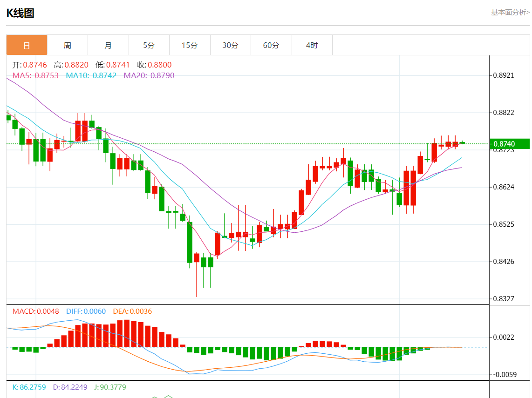This screenshot has width=532, height=398.
Task: Click the D:84.2249 KDJ value
Action: pyautogui.click(x=70, y=387)
